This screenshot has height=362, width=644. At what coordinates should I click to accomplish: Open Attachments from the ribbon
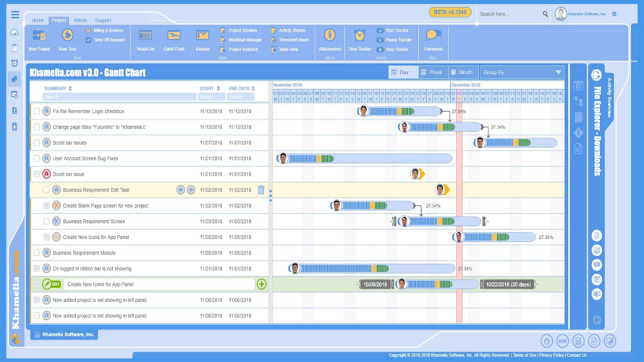click(329, 36)
